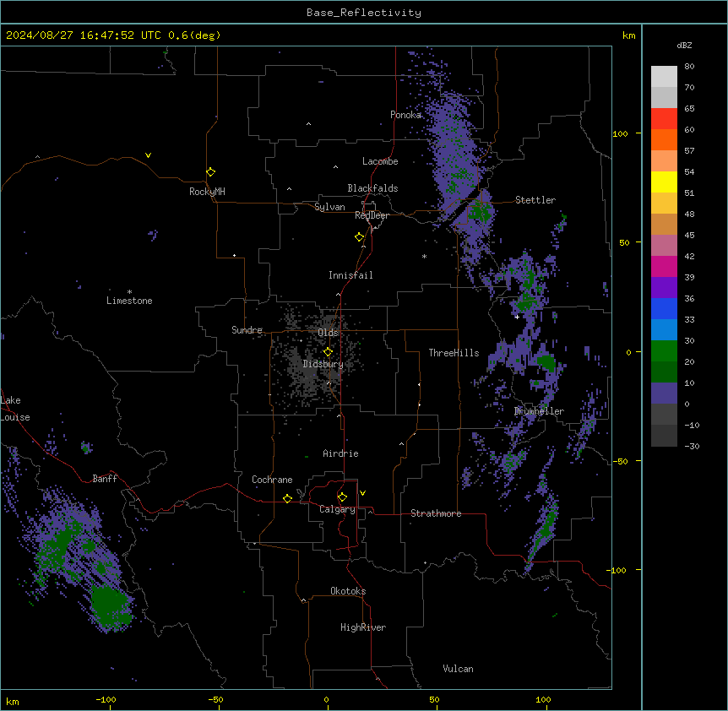Click the yellow diamond marker above RockyMH

tap(210, 172)
